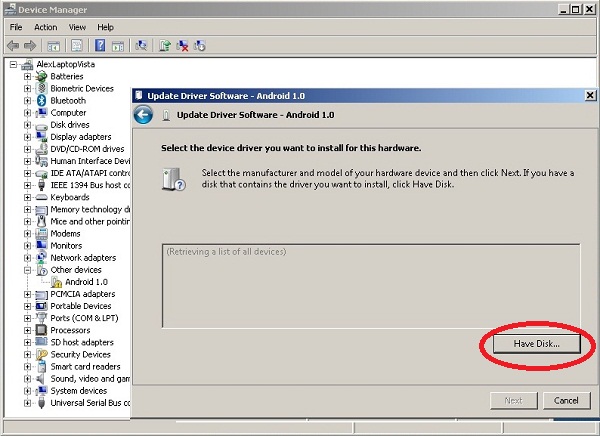Click the Processors chip icon
Screen dimensions: 600x436
click(41, 330)
